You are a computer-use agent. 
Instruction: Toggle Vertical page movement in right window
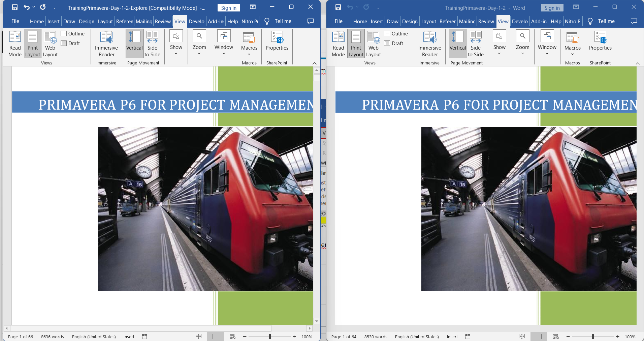coord(458,44)
